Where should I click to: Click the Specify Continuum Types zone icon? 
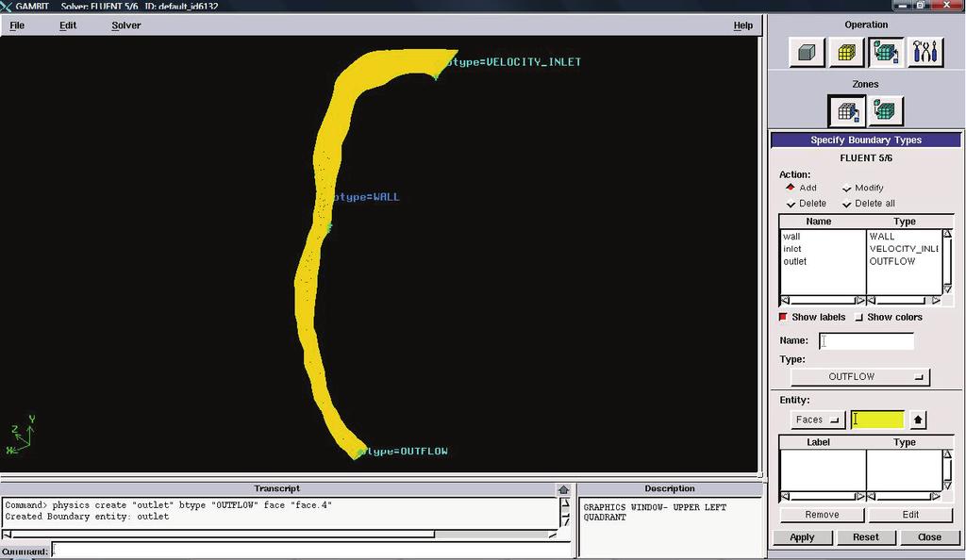pyautogui.click(x=885, y=111)
